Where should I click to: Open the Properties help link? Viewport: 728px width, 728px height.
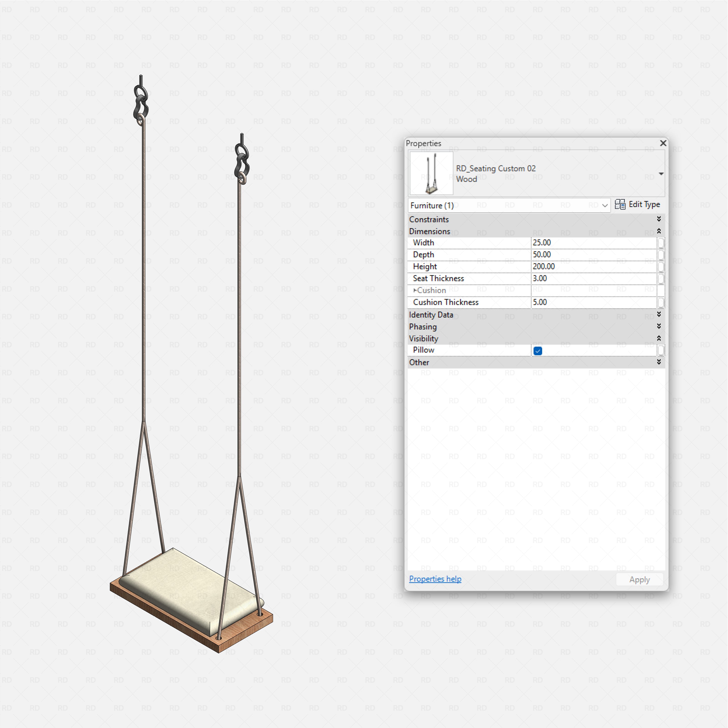[x=435, y=579]
